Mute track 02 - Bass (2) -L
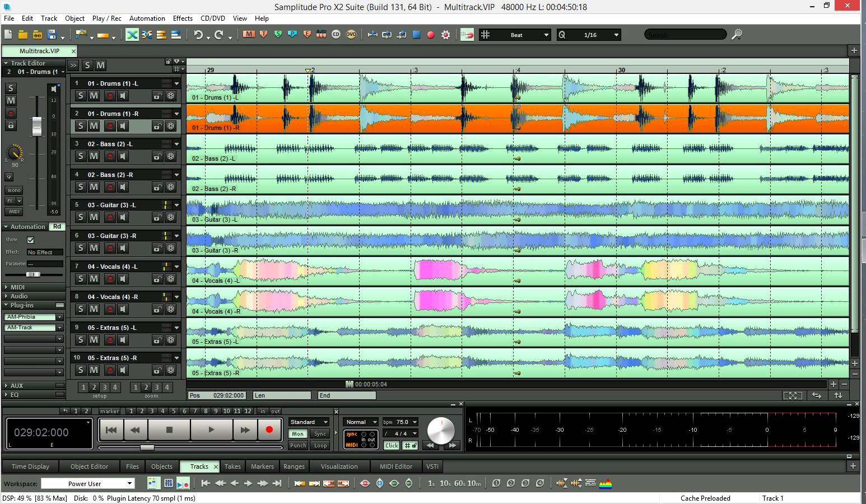Image resolution: width=866 pixels, height=504 pixels. (94, 156)
